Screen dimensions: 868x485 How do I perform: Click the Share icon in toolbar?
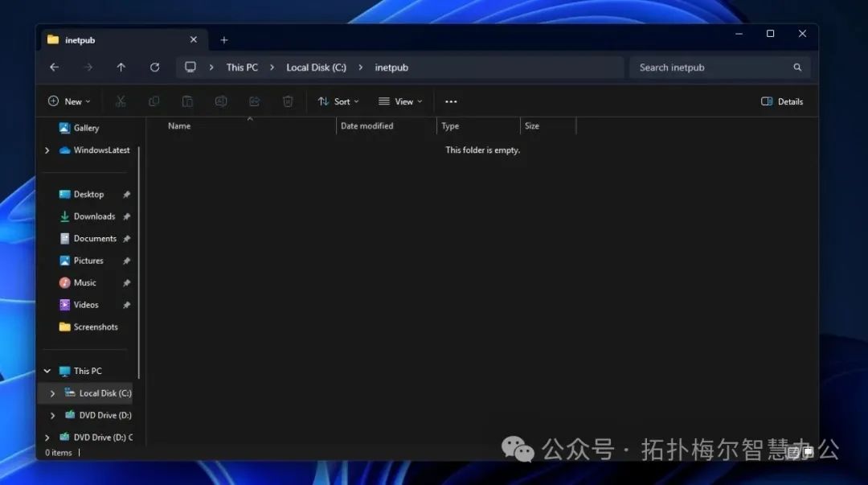coord(254,101)
